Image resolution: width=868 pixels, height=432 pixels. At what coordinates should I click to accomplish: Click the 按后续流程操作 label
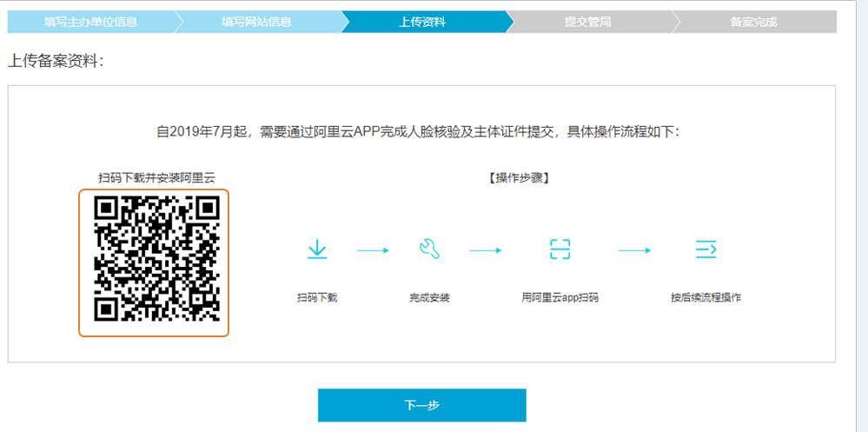coord(706,298)
